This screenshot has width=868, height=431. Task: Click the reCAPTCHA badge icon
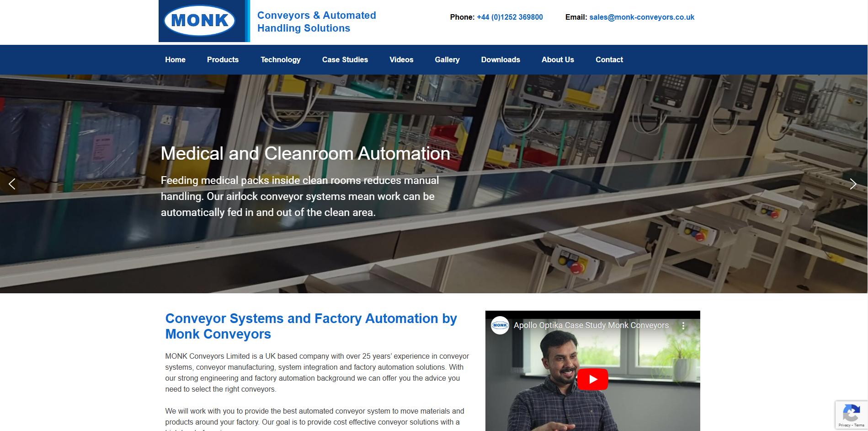pos(851,413)
